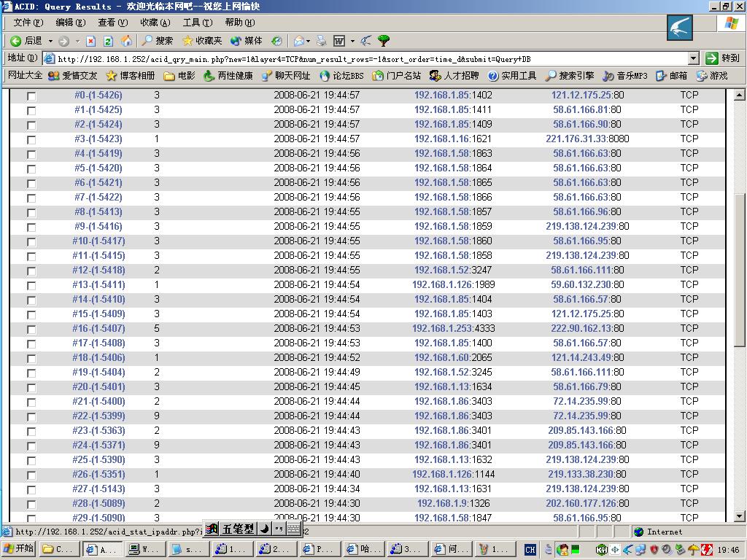Tick the checkbox for alert #20-(1-5401)
The width and height of the screenshot is (747, 560).
coord(31,388)
